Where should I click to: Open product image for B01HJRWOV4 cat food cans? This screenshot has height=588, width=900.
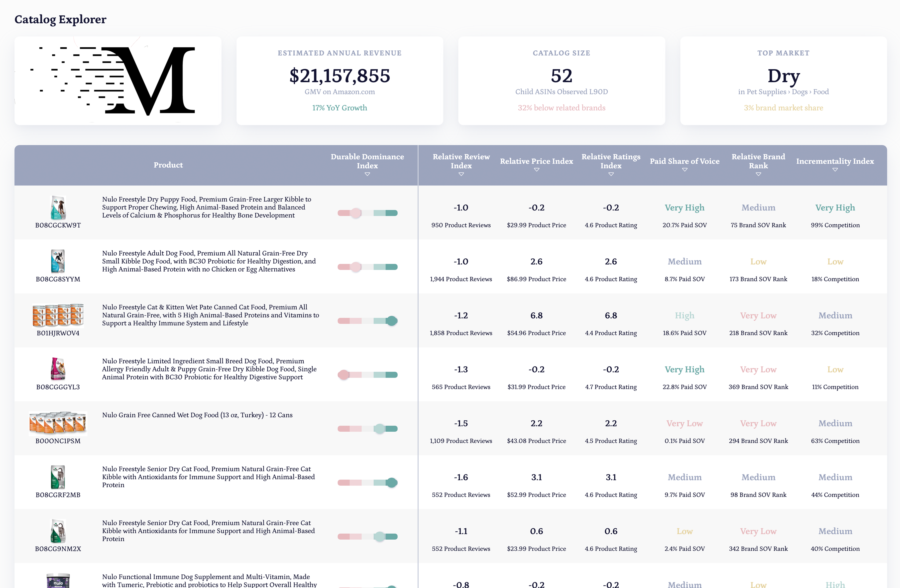click(58, 315)
